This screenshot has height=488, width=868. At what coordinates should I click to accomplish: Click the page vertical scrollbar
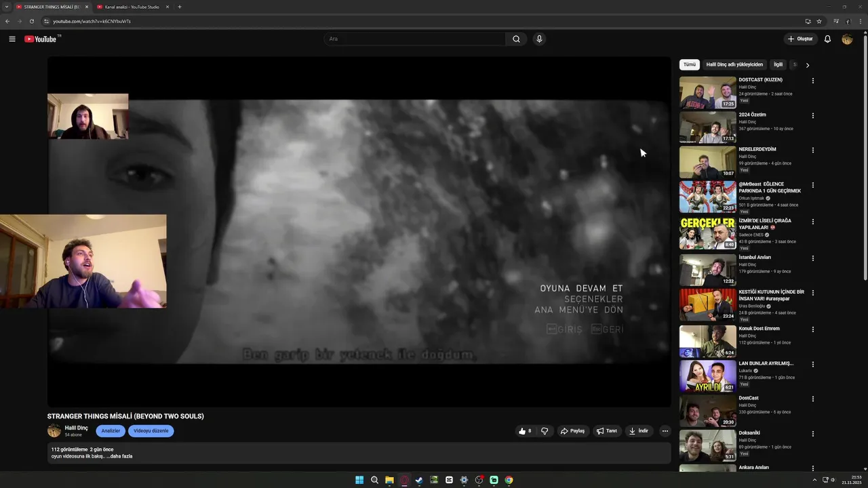[x=865, y=156]
